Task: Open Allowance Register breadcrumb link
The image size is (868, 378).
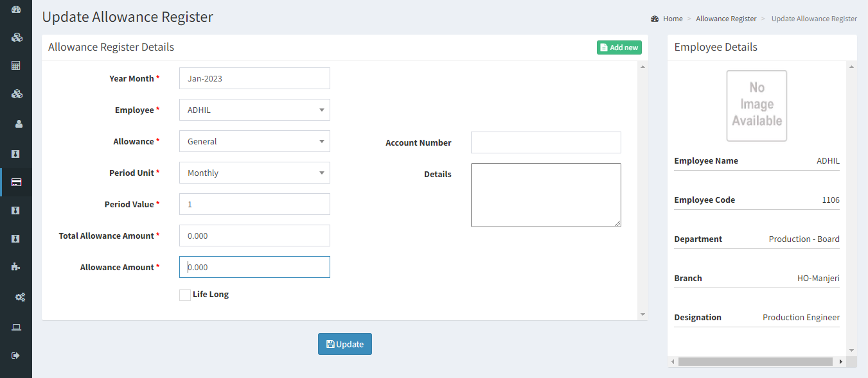Action: tap(726, 19)
